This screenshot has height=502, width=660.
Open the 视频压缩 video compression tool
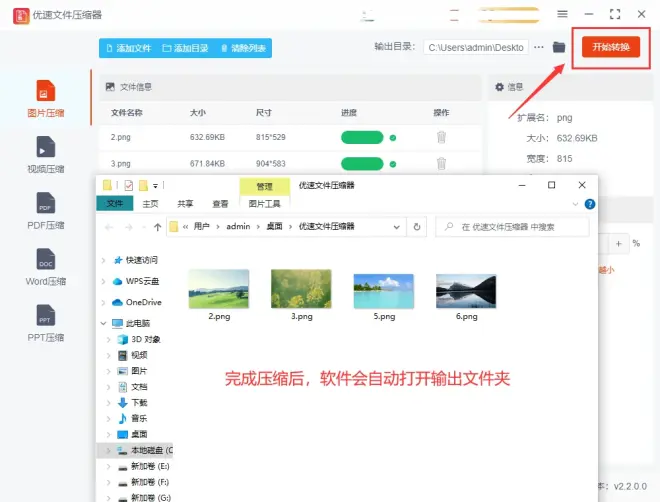[45, 155]
